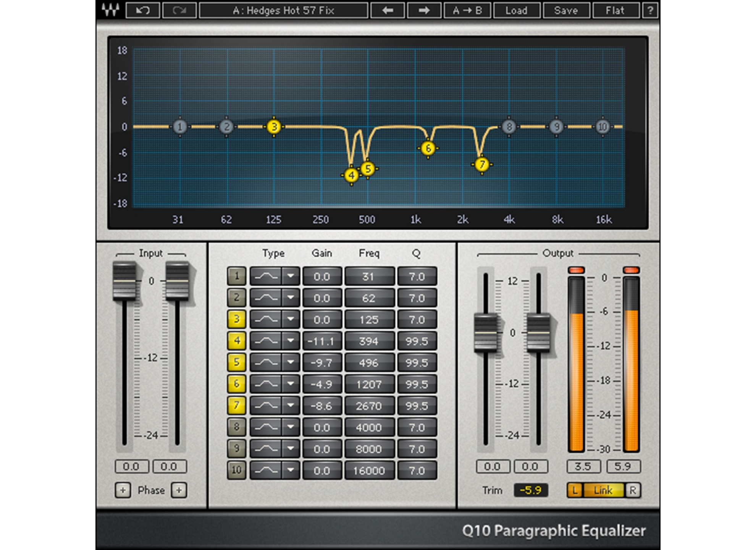756x550 pixels.
Task: Select band 7 marker on EQ graph
Action: 482,165
